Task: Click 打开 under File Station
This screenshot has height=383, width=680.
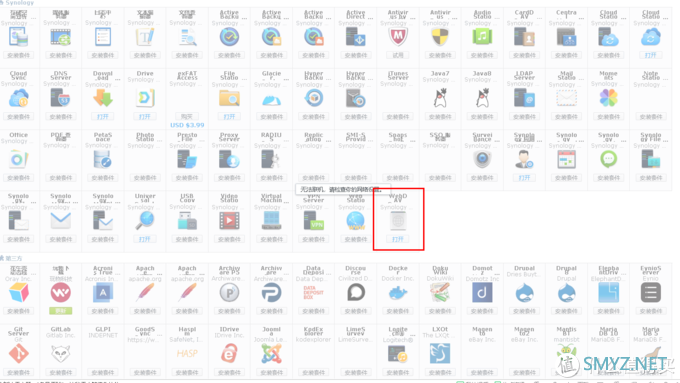Action: coord(229,117)
